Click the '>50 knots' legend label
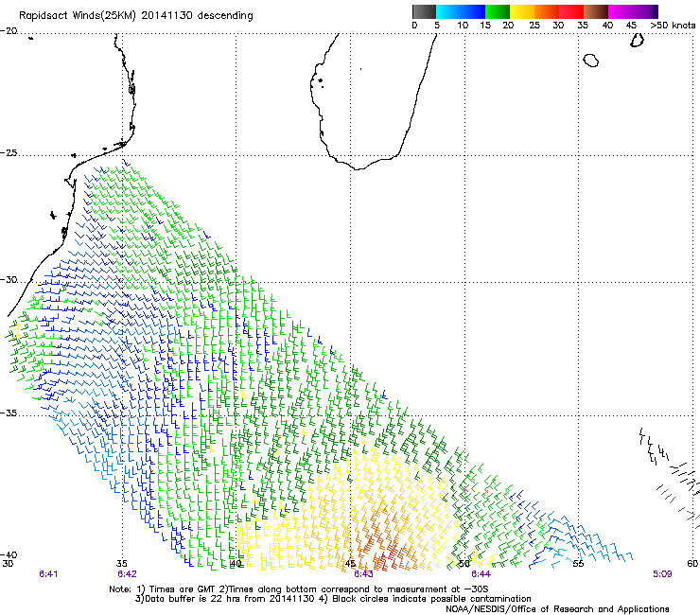 [x=673, y=26]
